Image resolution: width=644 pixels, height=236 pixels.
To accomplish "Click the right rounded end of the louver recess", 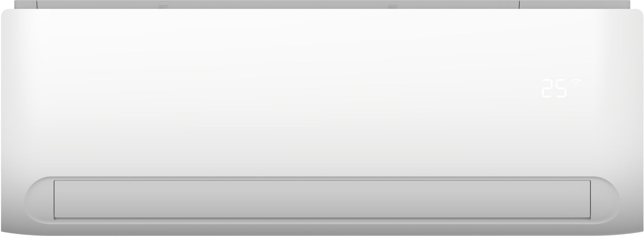I will pos(605,199).
